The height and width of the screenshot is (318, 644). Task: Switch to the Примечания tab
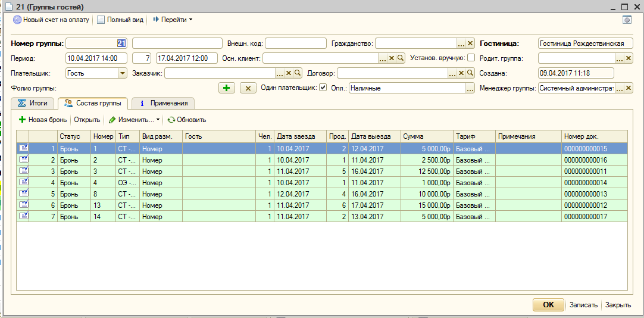(x=164, y=103)
